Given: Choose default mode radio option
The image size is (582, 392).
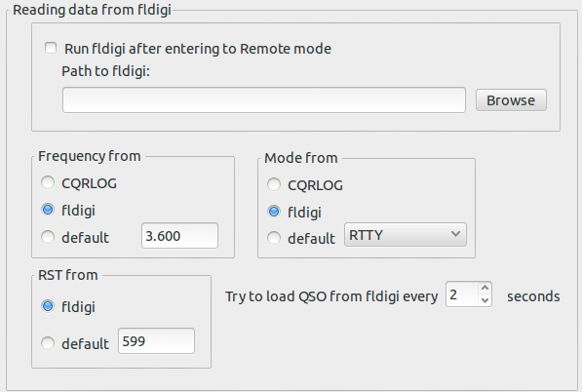Looking at the screenshot, I should 274,238.
